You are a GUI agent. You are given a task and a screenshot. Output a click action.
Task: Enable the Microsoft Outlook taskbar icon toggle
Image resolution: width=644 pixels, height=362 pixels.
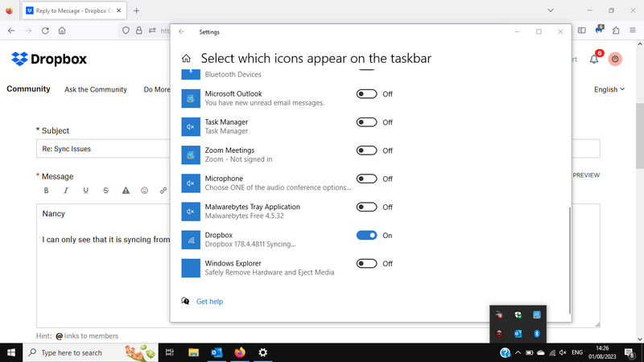366,94
